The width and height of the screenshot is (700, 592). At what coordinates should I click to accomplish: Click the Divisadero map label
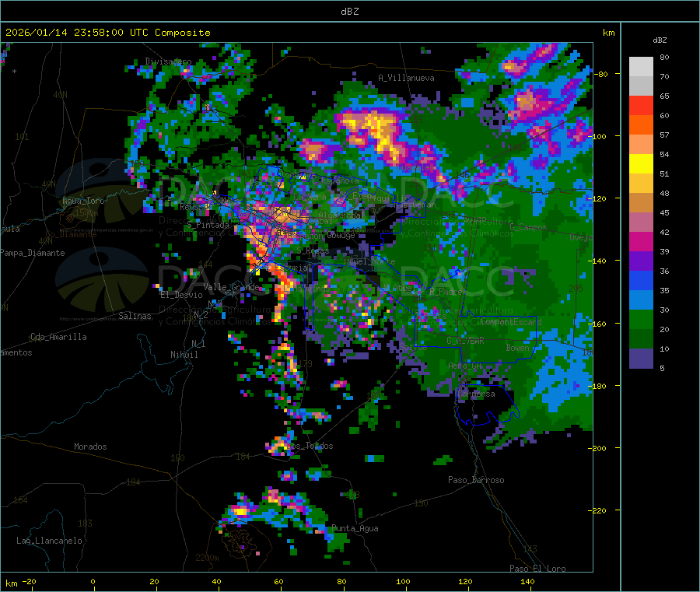(168, 61)
